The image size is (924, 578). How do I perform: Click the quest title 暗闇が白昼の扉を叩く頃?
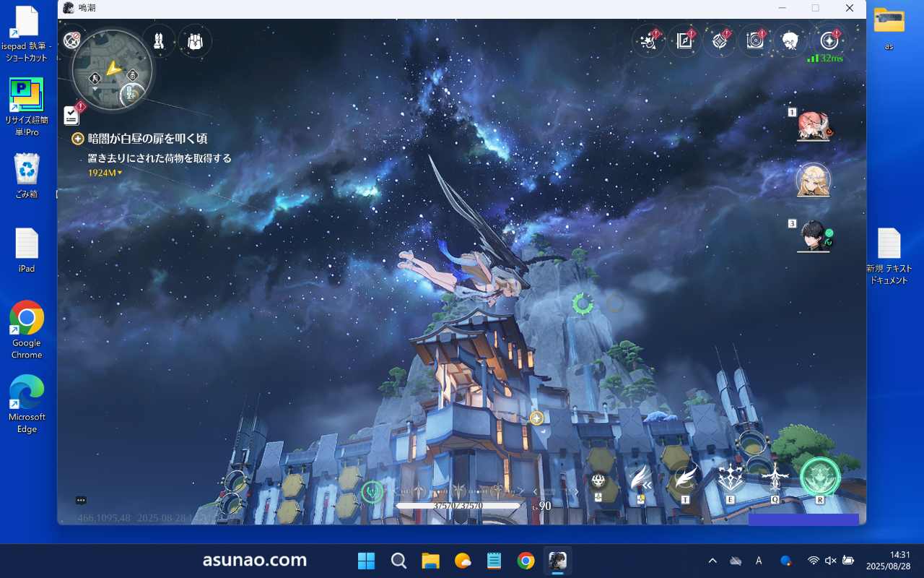coord(147,139)
